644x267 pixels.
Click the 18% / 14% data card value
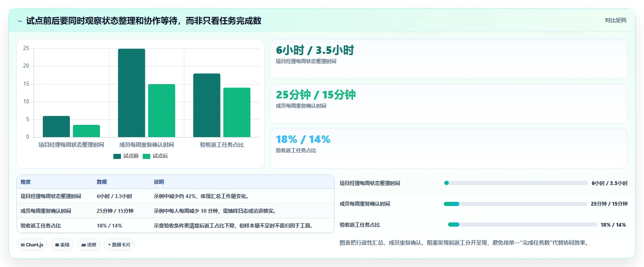[303, 139]
